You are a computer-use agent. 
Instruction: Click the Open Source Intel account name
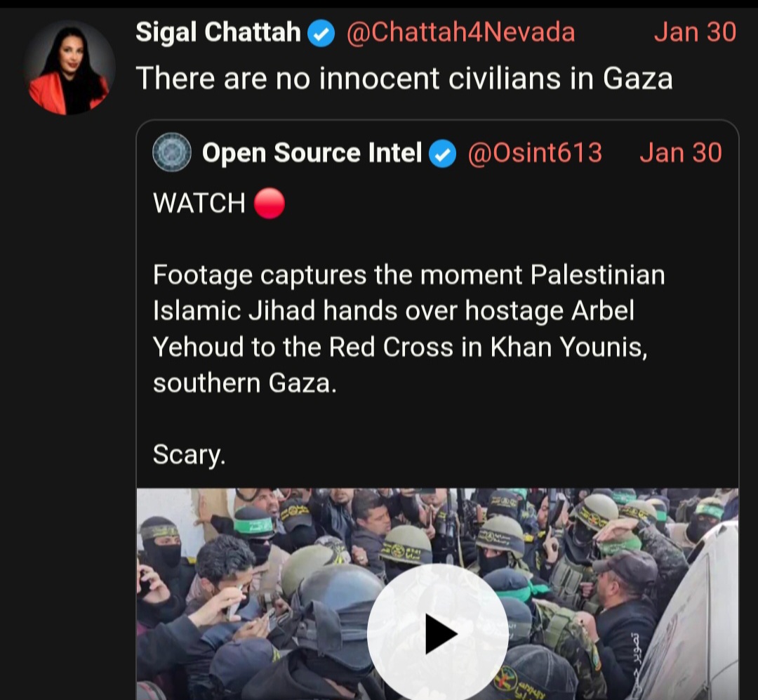pos(312,152)
